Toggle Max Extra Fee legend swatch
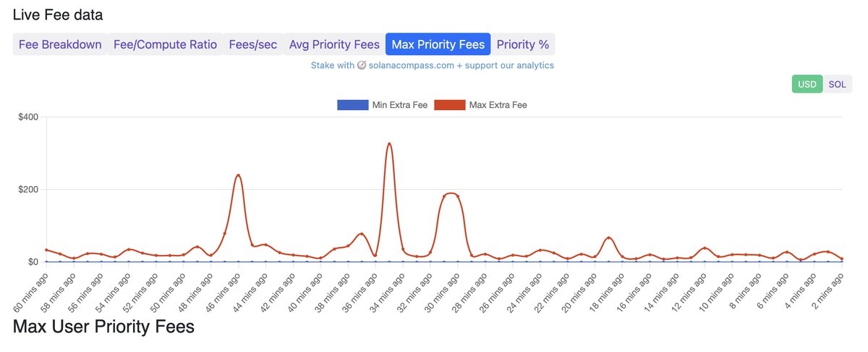Image resolution: width=868 pixels, height=352 pixels. point(449,105)
